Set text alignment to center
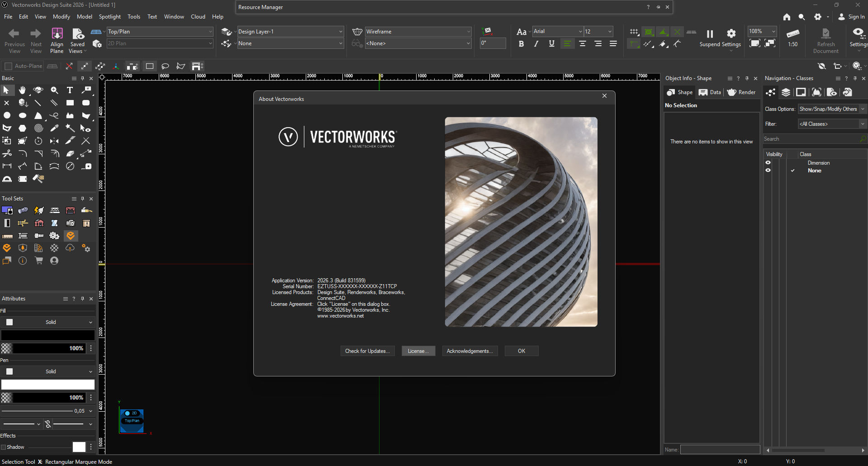Screen dimensions: 868x466 click(x=583, y=44)
